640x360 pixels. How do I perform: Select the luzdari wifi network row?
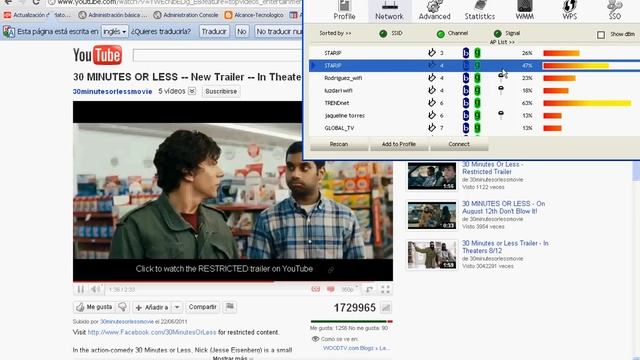pos(473,91)
